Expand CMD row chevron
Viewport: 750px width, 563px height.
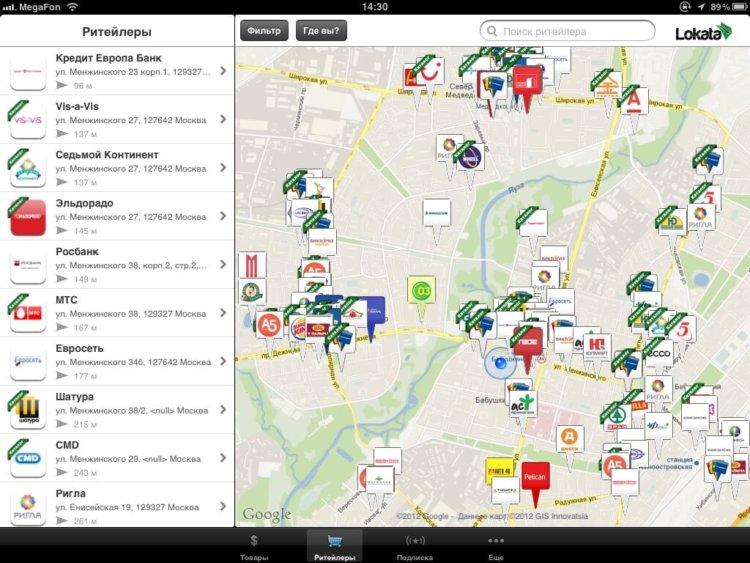[x=223, y=458]
